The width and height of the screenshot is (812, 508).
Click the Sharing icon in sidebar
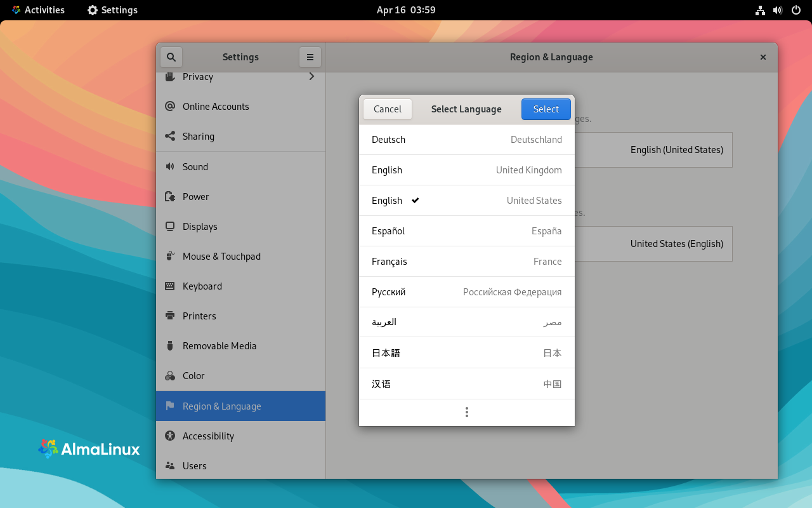[169, 136]
